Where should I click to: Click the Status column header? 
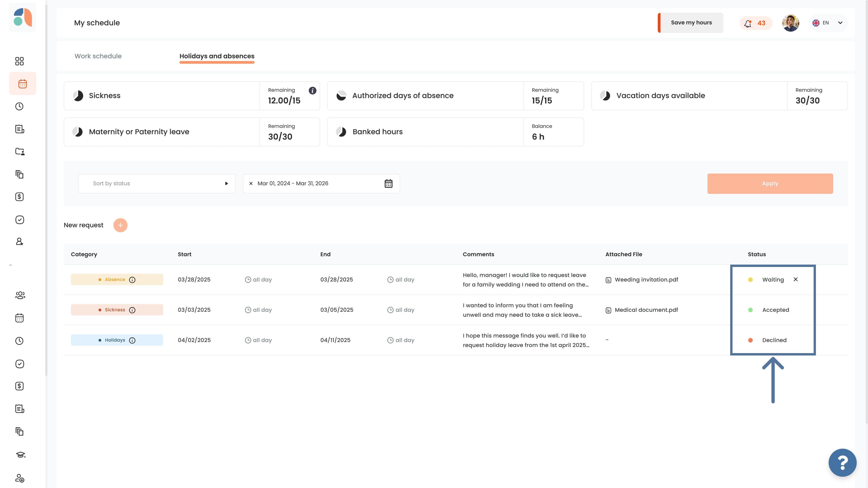pyautogui.click(x=756, y=254)
